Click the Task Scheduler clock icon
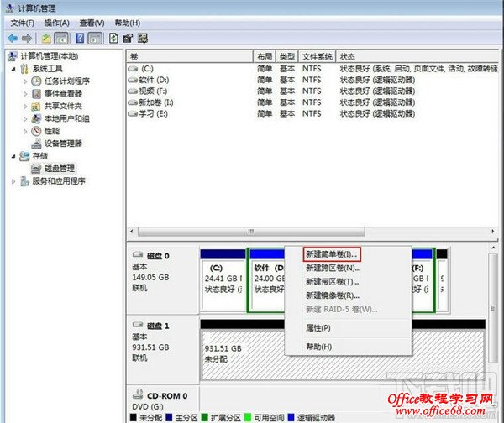Viewport: 504px width, 423px height. 36,81
